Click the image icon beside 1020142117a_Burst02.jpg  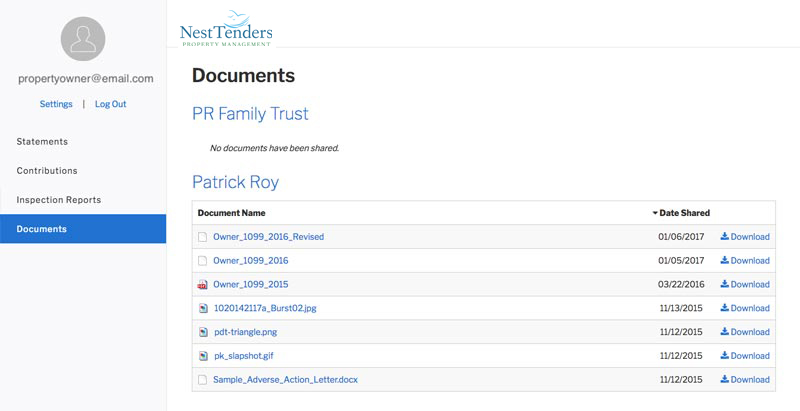[x=202, y=308]
